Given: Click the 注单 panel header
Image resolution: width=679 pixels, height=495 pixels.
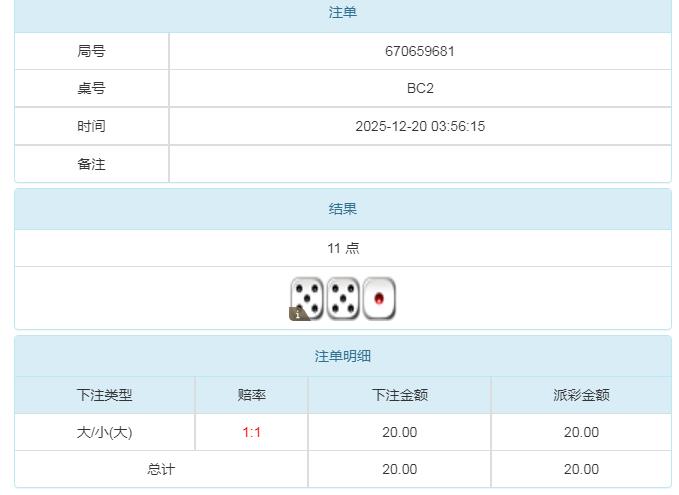Looking at the screenshot, I should coord(343,13).
